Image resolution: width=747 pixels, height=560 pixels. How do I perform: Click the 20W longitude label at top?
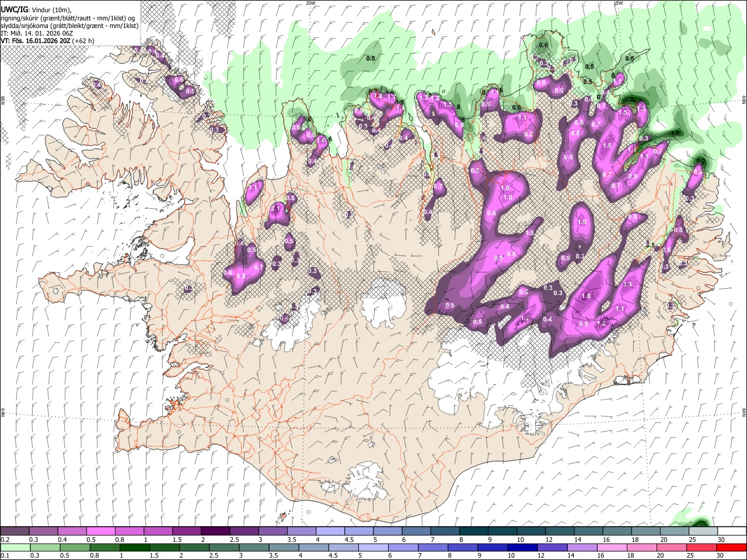pyautogui.click(x=310, y=3)
